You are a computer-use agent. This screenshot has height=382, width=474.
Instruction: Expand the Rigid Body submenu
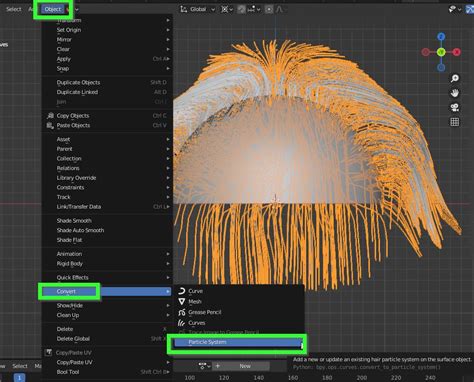coord(106,264)
